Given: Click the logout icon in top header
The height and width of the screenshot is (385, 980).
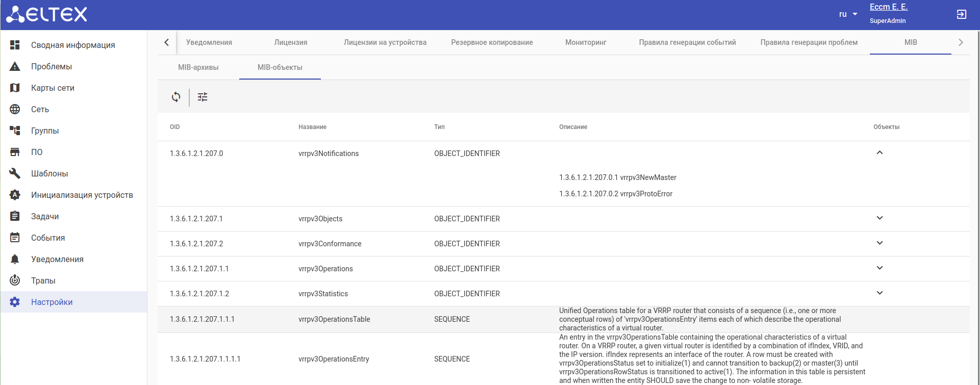Looking at the screenshot, I should tap(961, 14).
